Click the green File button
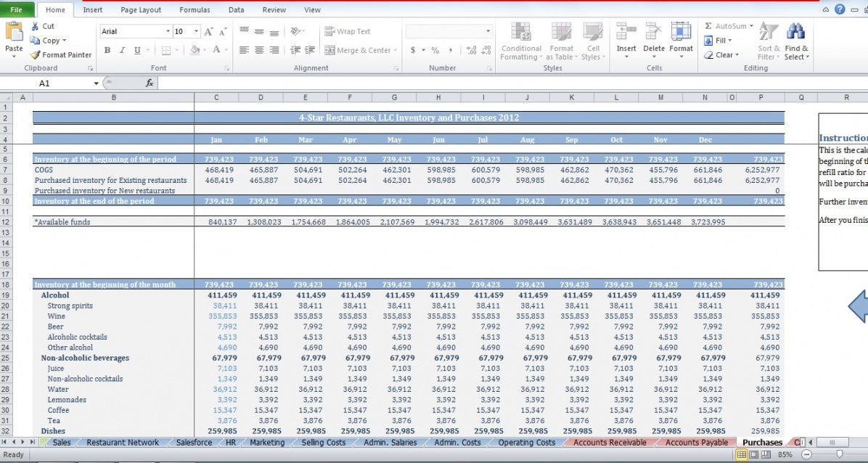868x463 pixels. (x=16, y=10)
